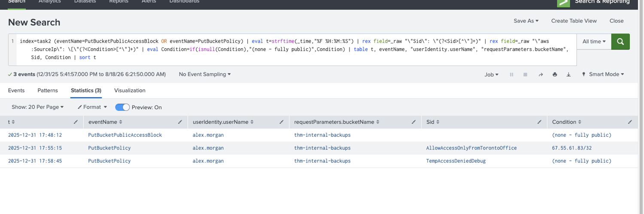Screen dimensions: 644x214
Task: Export results with download icon
Action: (x=568, y=74)
